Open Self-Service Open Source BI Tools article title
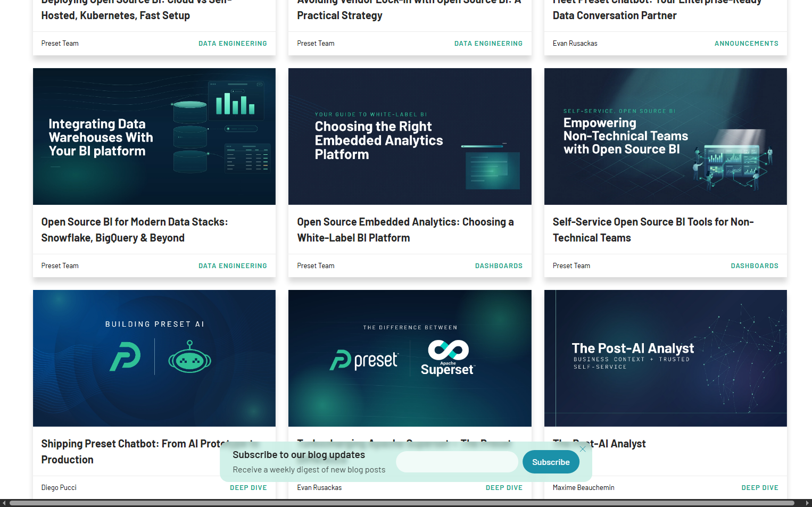Screen dimensions: 812x507 coord(653,230)
